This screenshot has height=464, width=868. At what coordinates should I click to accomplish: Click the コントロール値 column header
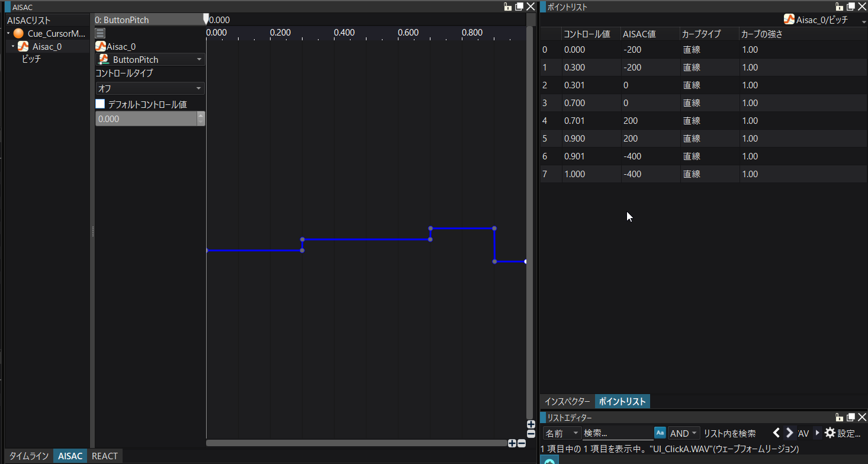point(591,34)
